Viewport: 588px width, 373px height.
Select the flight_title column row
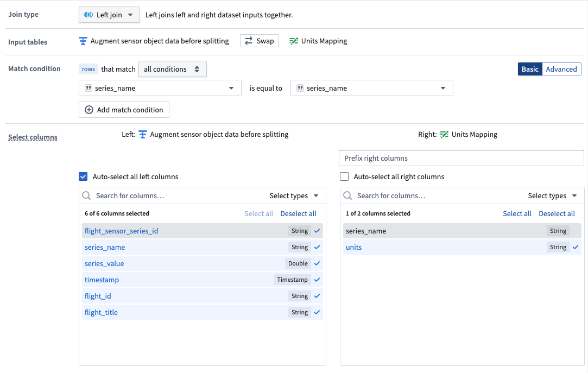point(203,312)
